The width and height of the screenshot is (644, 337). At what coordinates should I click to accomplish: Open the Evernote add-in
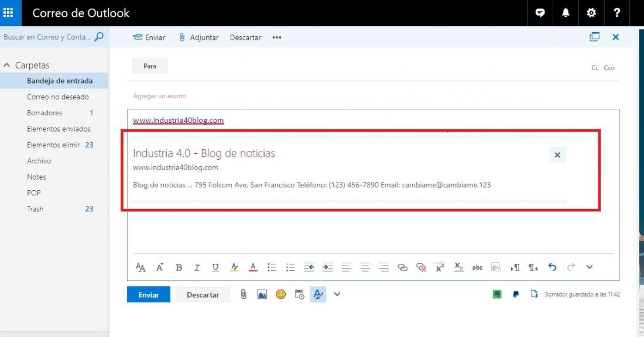[x=497, y=294]
